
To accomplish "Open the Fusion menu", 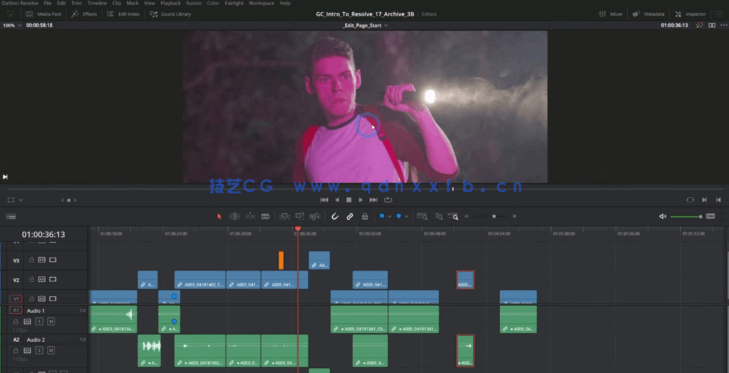I will point(194,3).
